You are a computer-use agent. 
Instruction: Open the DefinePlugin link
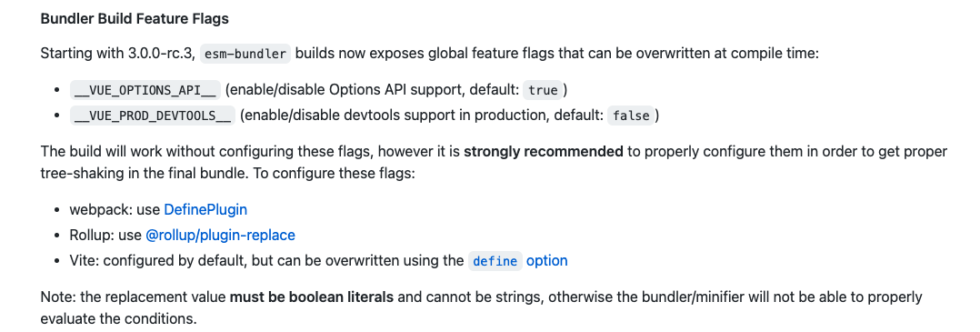pyautogui.click(x=205, y=209)
